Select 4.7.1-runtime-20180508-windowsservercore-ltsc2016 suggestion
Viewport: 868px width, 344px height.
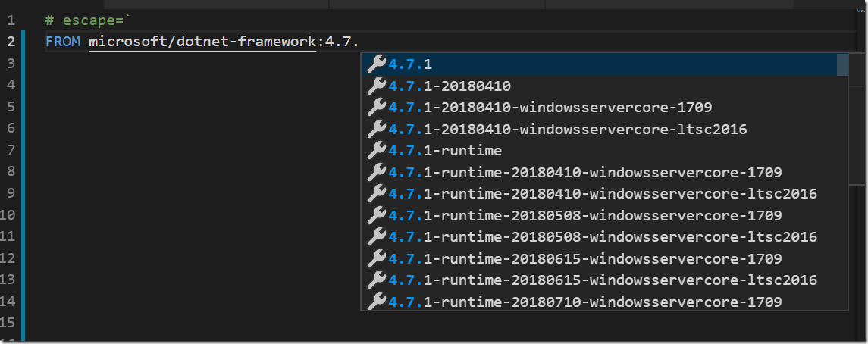pos(604,236)
